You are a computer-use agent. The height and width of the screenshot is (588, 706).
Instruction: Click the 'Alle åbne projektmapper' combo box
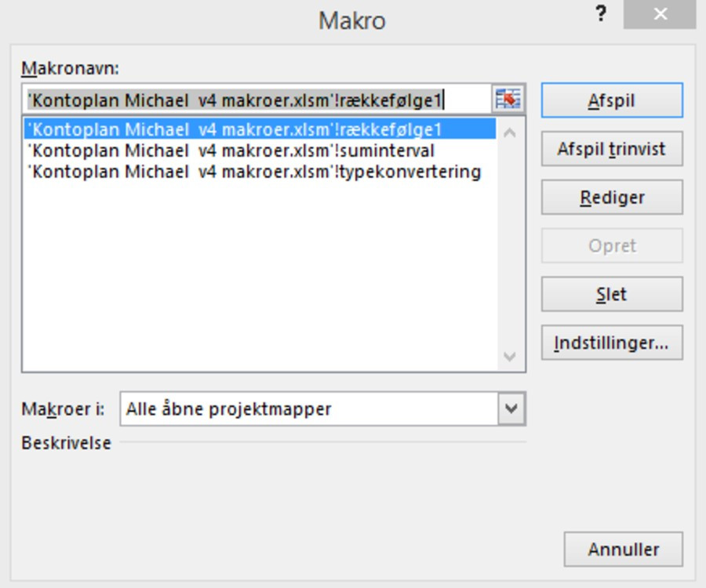tap(310, 408)
